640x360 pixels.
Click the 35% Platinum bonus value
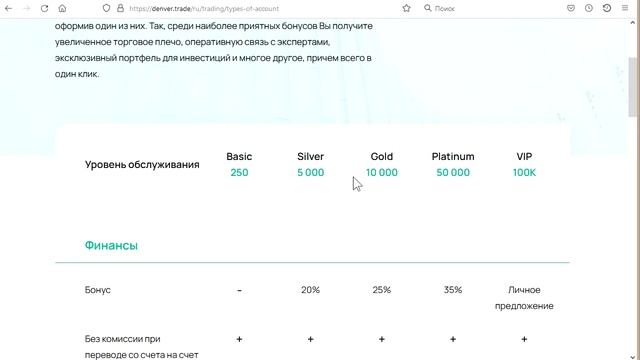pos(453,290)
